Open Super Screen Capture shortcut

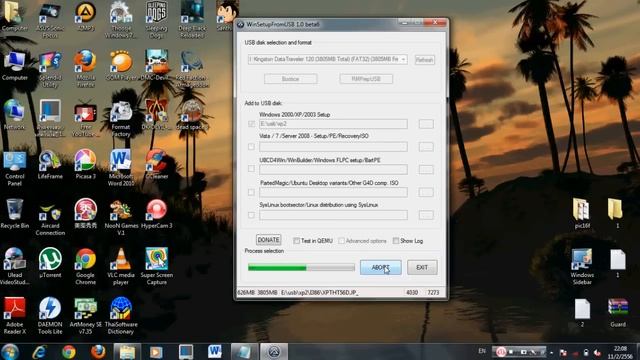(156, 267)
